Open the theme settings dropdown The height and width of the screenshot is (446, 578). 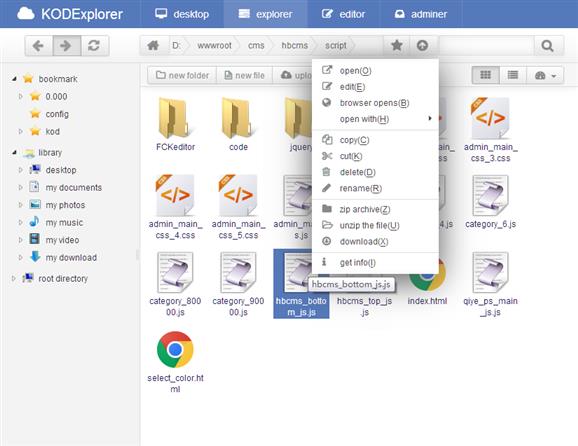pyautogui.click(x=545, y=75)
